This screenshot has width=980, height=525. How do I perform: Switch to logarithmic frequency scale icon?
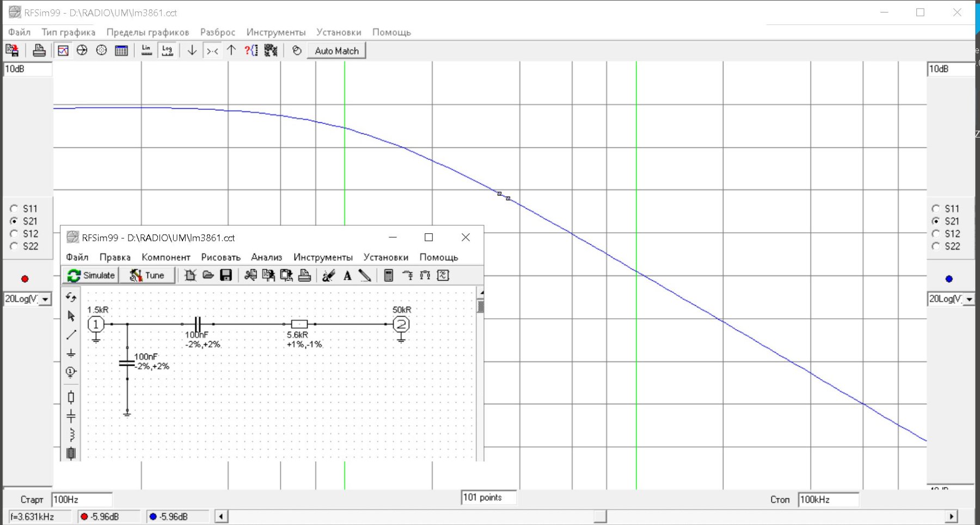point(167,51)
